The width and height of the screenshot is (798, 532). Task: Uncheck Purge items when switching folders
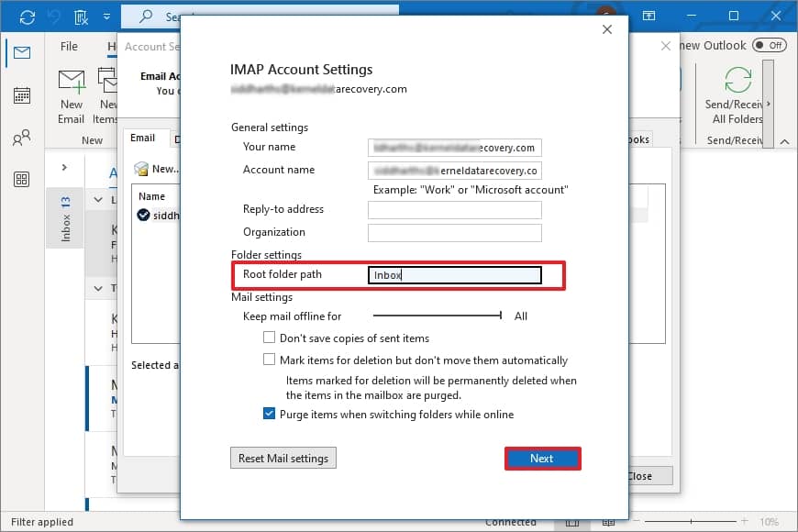(x=270, y=414)
